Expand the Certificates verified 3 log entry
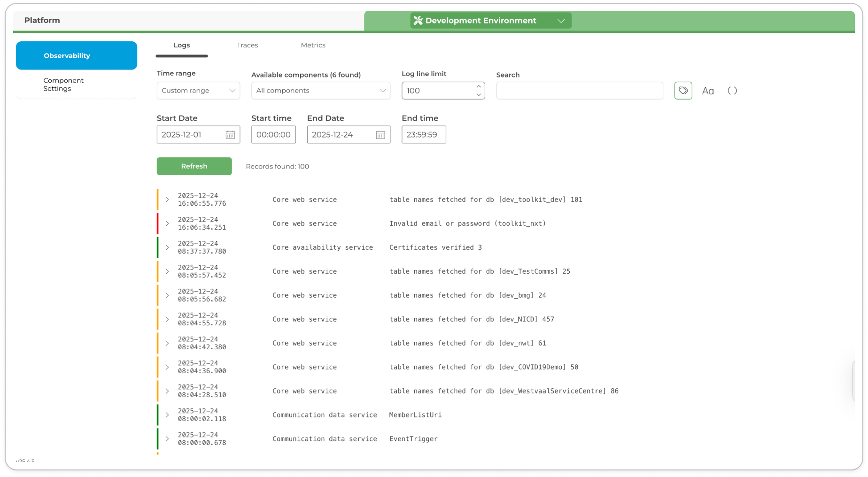 pos(167,247)
